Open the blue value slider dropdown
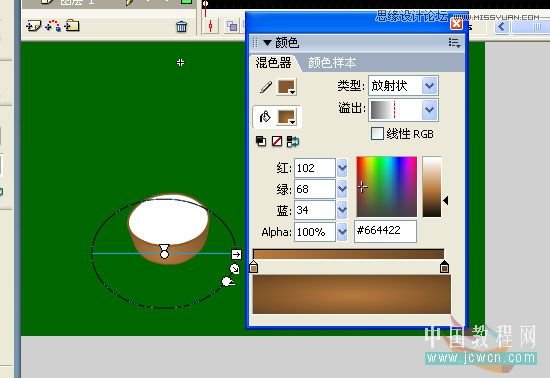Screen dimensions: 550x378 [342, 210]
